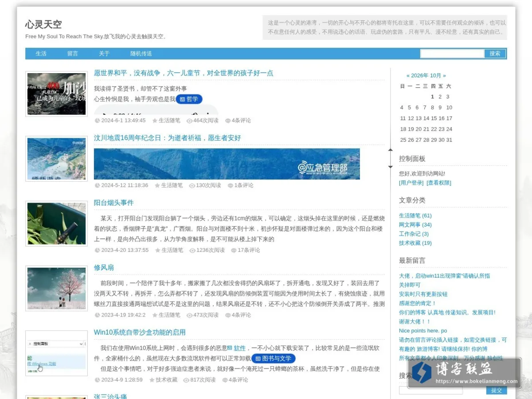The height and width of the screenshot is (399, 532).
Task: Click the 哲学 tag badge
Action: click(x=189, y=99)
